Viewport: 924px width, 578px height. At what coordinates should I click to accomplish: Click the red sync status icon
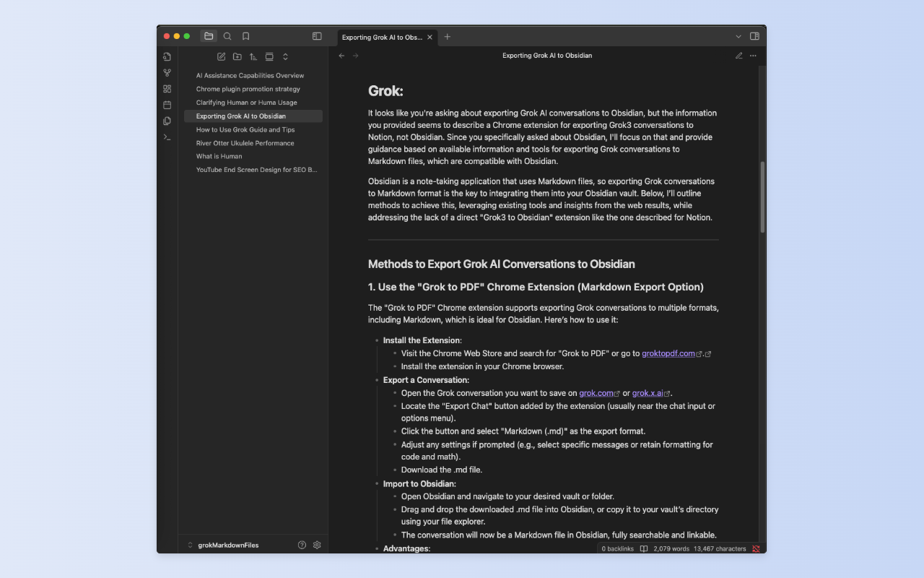[x=756, y=549]
